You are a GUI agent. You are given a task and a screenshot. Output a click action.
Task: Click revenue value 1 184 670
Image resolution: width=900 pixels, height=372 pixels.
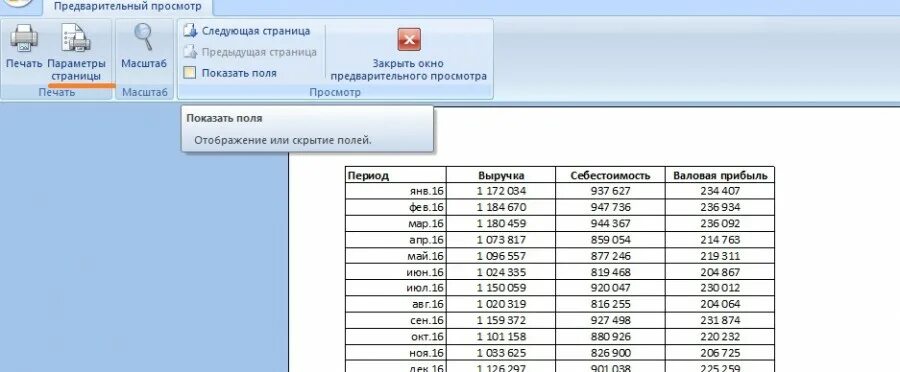click(501, 207)
